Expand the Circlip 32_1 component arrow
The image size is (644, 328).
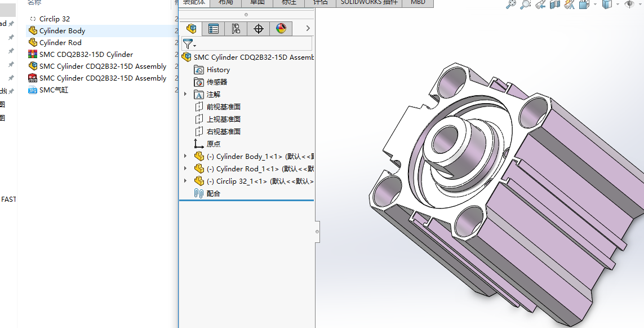tap(185, 181)
